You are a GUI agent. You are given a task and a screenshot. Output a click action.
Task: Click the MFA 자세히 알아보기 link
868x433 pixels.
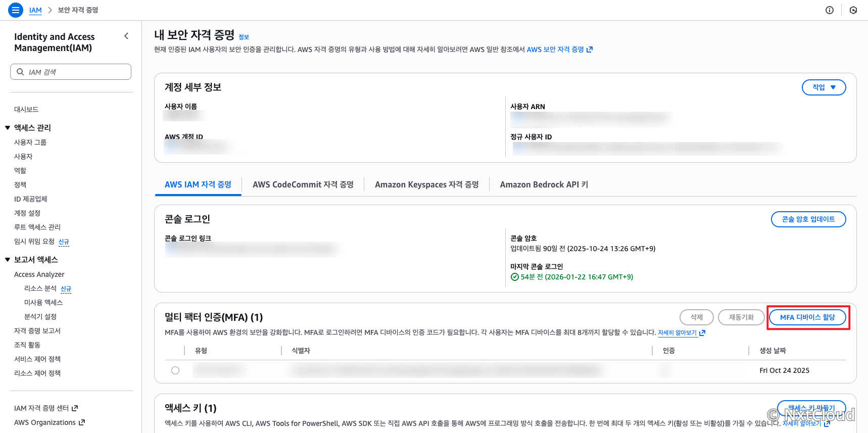click(x=677, y=333)
